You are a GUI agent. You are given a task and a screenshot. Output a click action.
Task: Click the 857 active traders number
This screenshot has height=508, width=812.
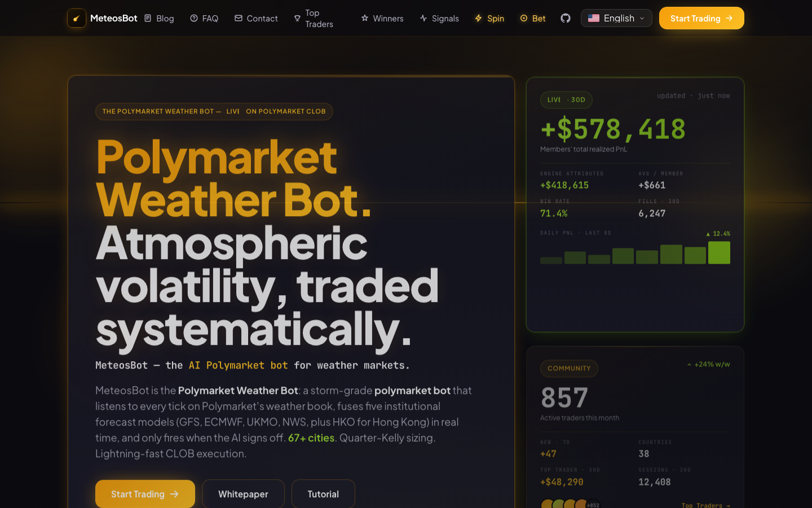pos(564,398)
